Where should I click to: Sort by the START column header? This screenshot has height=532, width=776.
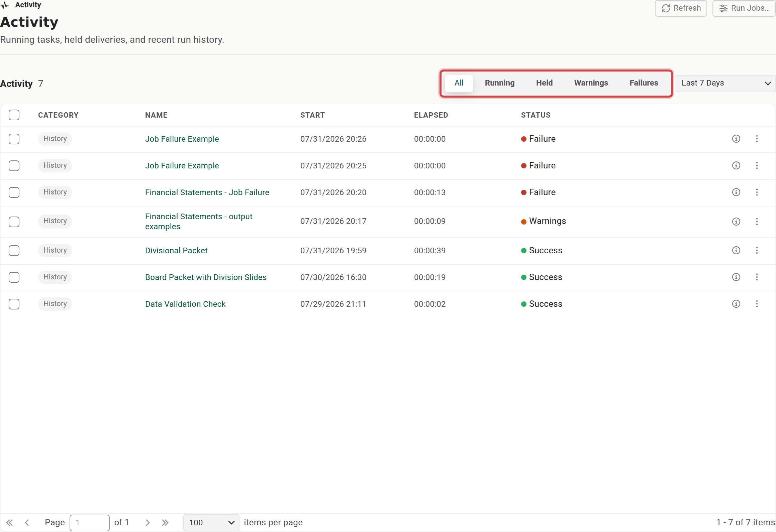point(312,115)
